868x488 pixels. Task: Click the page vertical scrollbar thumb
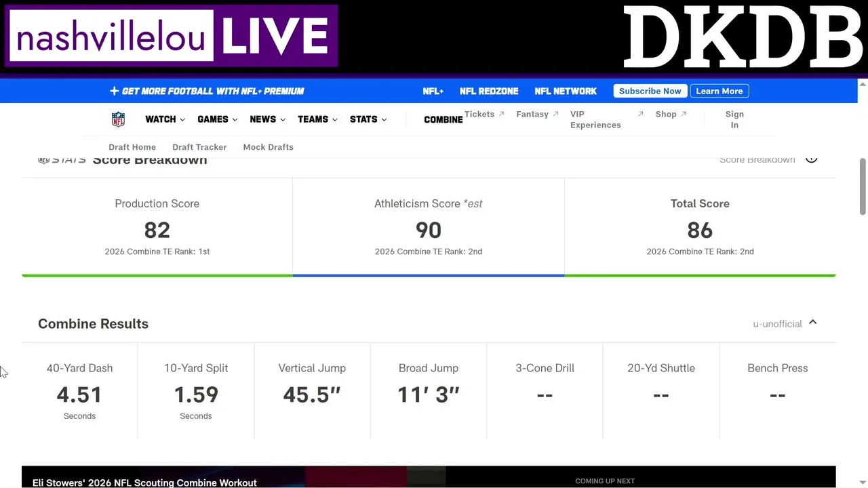[x=863, y=187]
